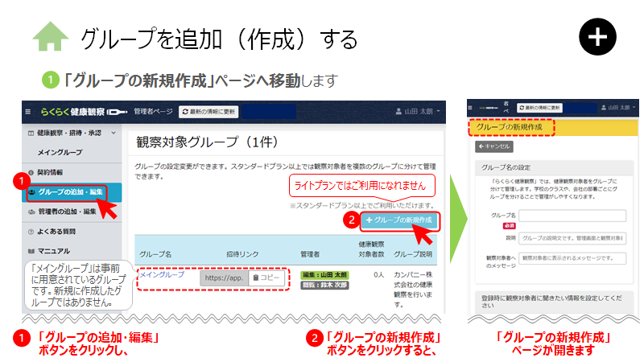Click the 最新の情報に更新 refresh button on the left
The width and height of the screenshot is (644, 362).
pos(208,111)
